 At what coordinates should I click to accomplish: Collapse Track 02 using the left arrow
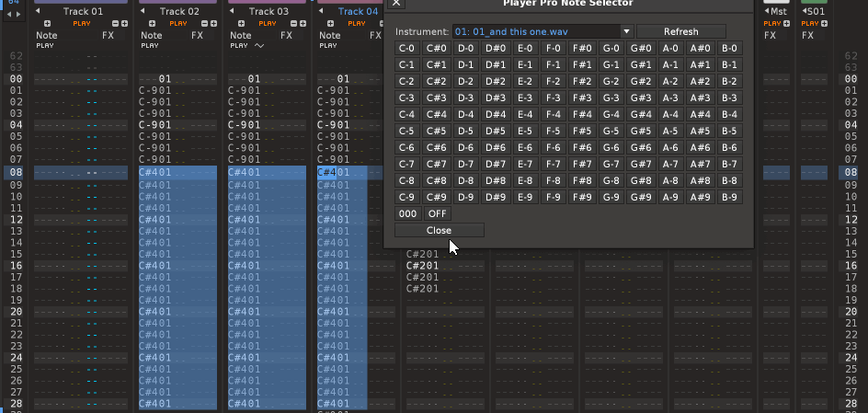[x=142, y=11]
